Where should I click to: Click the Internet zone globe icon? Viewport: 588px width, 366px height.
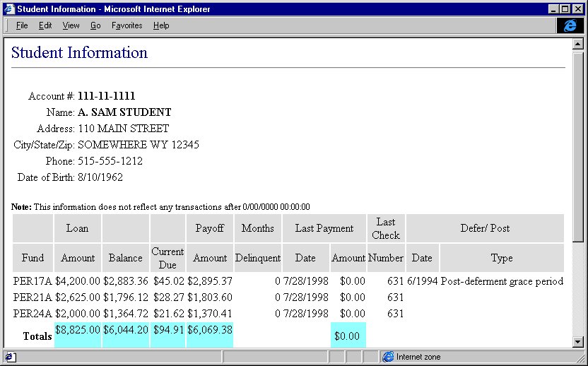[x=389, y=357]
